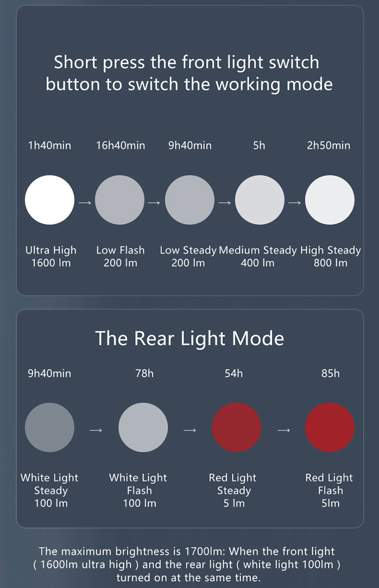Select the Red Light Steady circle
This screenshot has height=588, width=379.
(237, 427)
